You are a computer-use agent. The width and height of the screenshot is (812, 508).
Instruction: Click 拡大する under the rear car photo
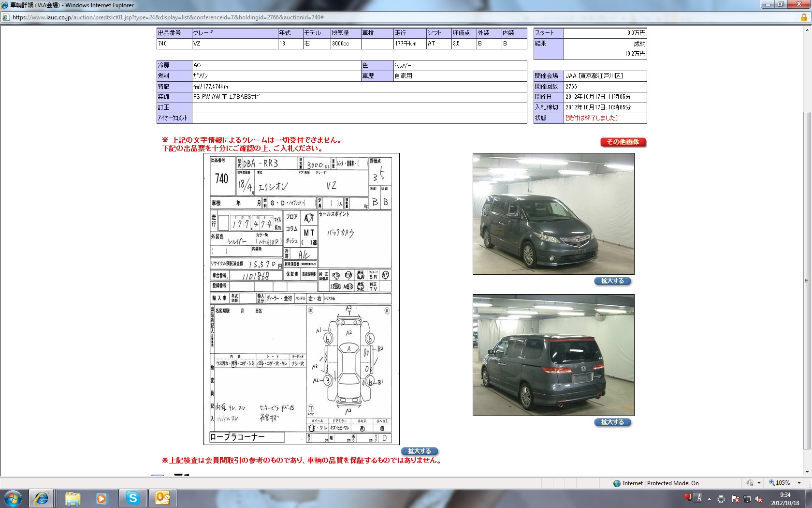[x=612, y=422]
